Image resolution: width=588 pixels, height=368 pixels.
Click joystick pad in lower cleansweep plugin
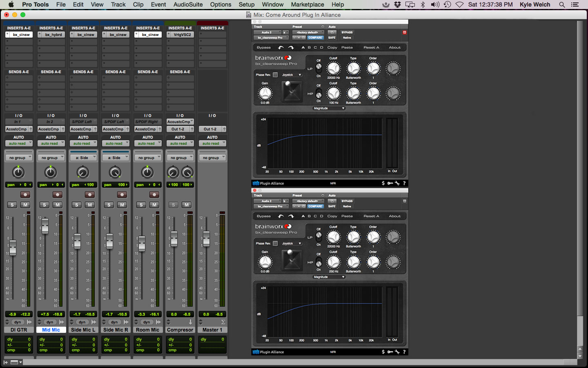tap(292, 260)
